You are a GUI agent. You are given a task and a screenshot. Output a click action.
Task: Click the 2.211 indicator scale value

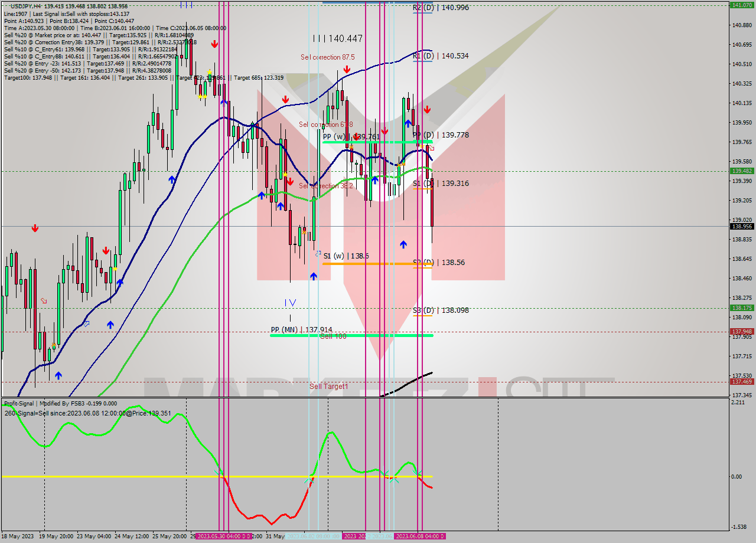coord(738,403)
